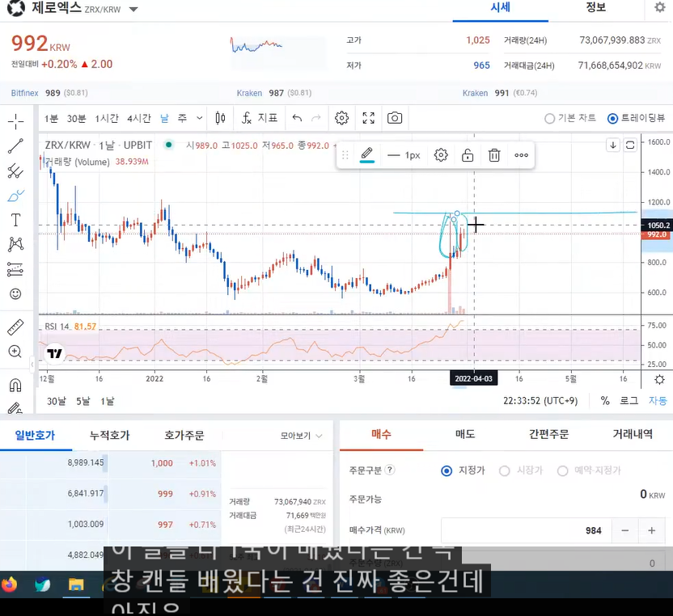
Task: Select the brush drawing tool
Action: coord(15,196)
